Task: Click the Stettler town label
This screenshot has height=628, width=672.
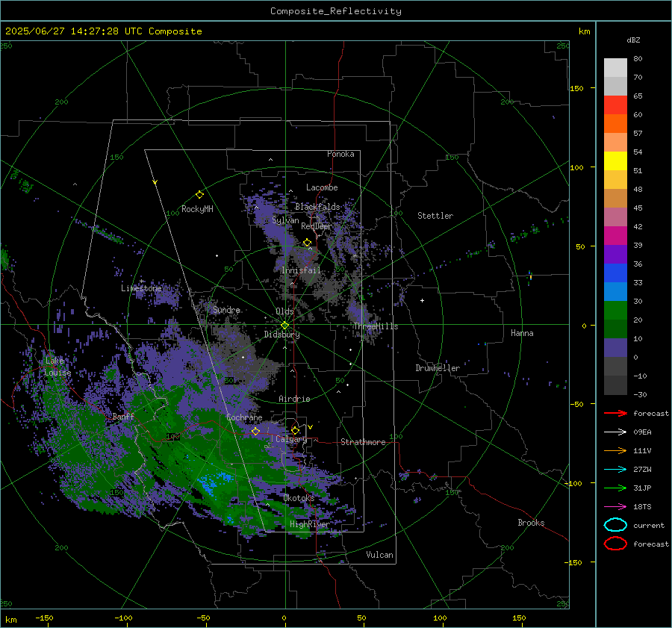Action: click(x=435, y=216)
